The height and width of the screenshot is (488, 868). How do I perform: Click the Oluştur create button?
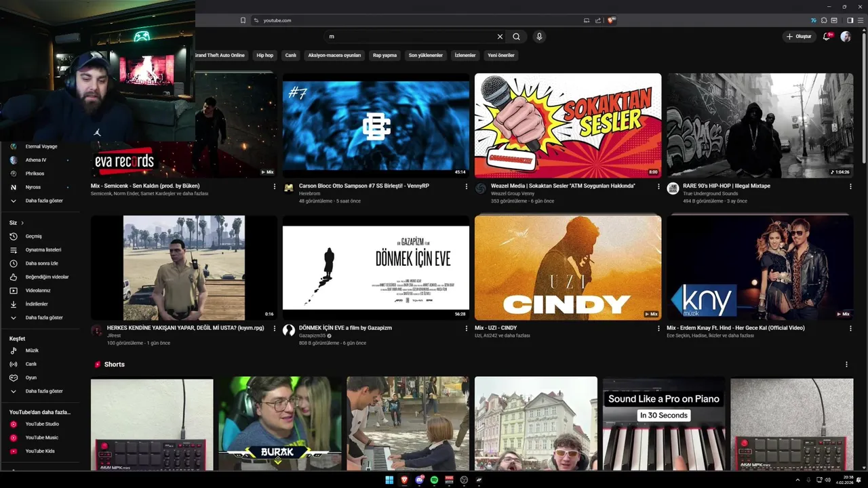click(799, 37)
